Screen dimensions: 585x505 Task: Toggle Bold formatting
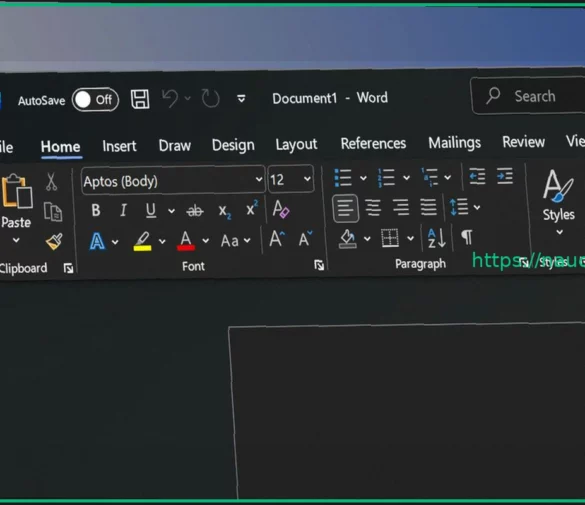96,210
